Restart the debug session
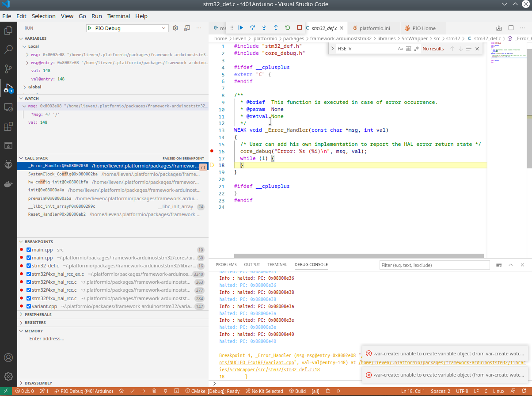Image resolution: width=532 pixels, height=396 pixels. (x=288, y=27)
